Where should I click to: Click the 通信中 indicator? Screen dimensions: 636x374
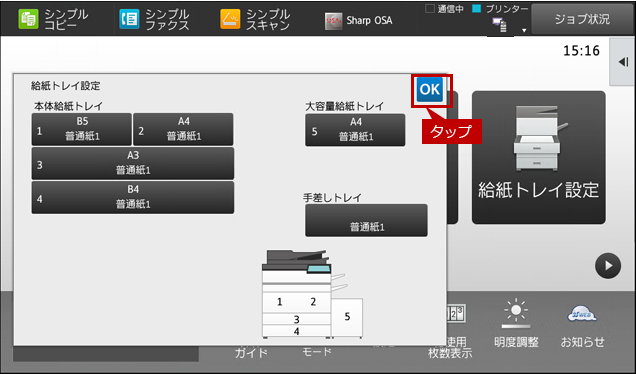444,9
